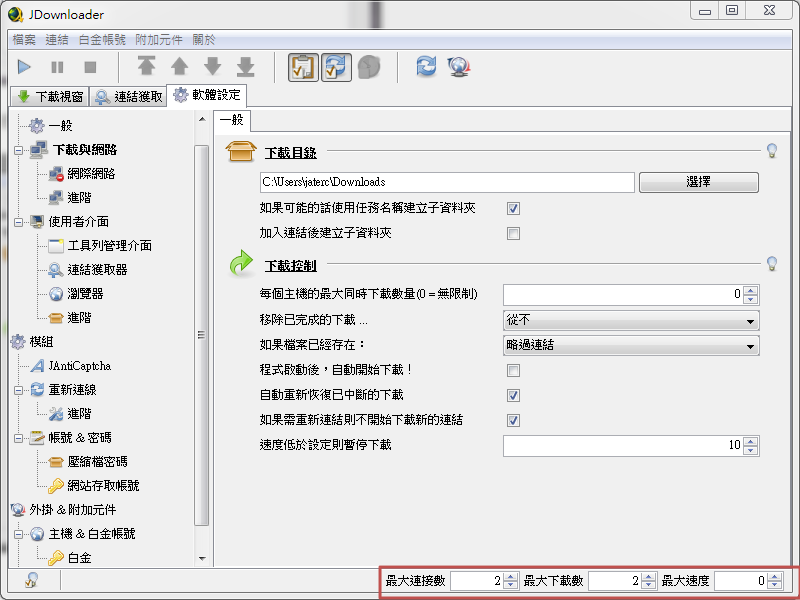The image size is (800, 600).
Task: Click the blue reconnect arrows toolbar icon
Action: 426,66
